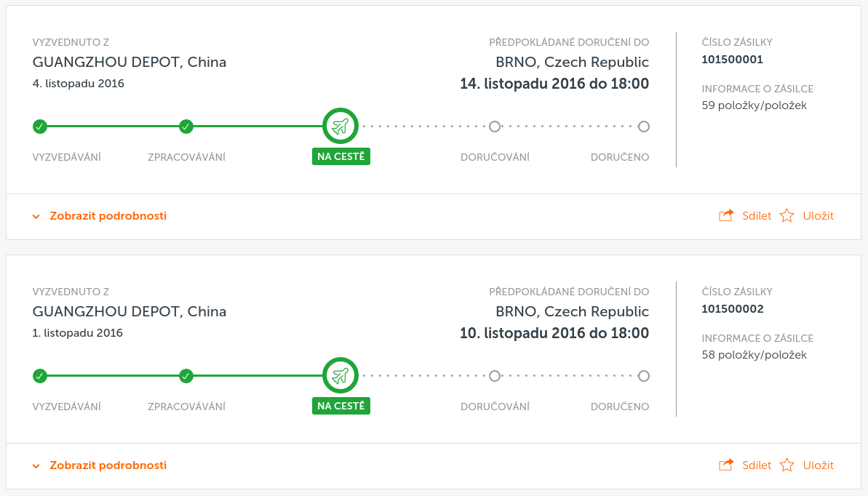Screen dimensions: 868x496
Task: Click airplane icon for shipment 101500002
Action: [x=341, y=376]
